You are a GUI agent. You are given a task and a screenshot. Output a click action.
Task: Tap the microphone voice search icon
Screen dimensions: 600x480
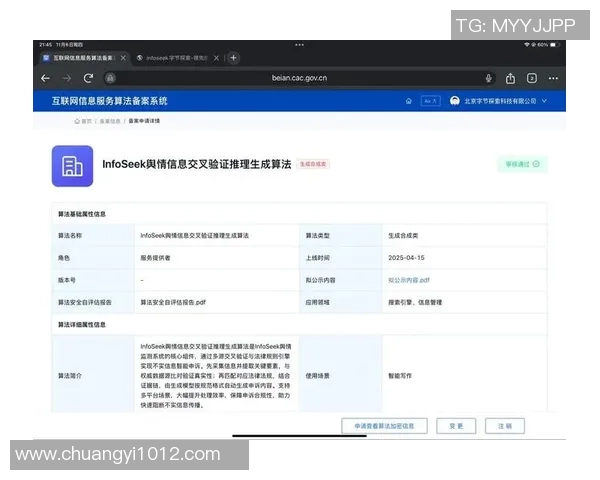pyautogui.click(x=488, y=78)
